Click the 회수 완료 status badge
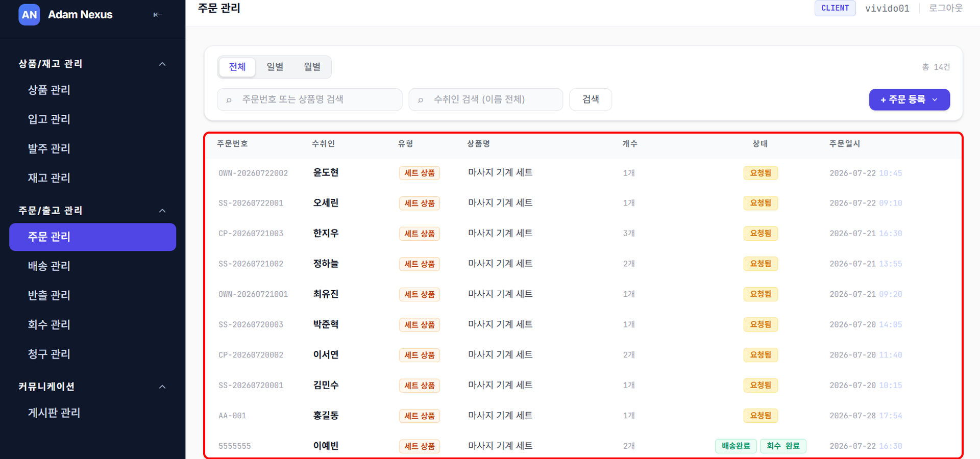980x459 pixels. (x=783, y=446)
